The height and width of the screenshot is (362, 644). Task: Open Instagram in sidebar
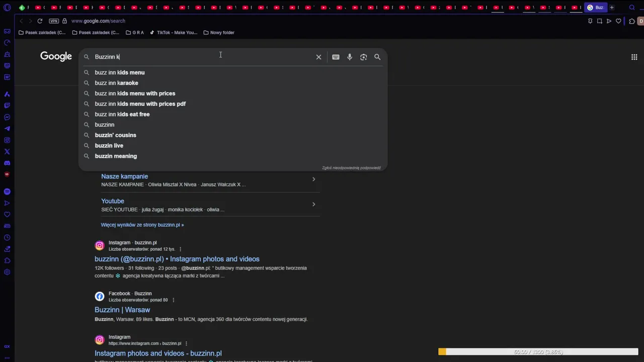click(x=7, y=140)
